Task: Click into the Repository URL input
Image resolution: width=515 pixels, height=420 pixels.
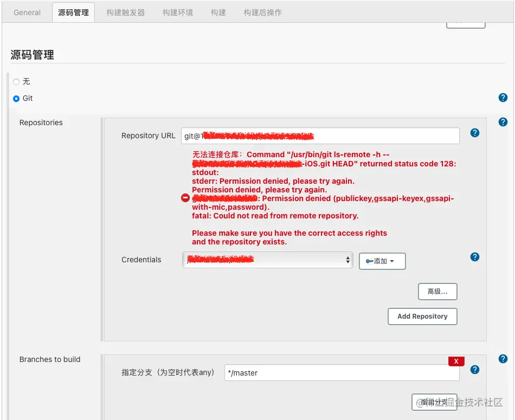Action: coord(320,135)
